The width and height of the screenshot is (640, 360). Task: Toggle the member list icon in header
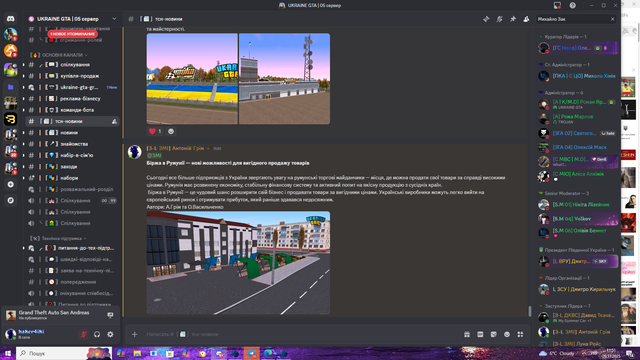[x=527, y=19]
